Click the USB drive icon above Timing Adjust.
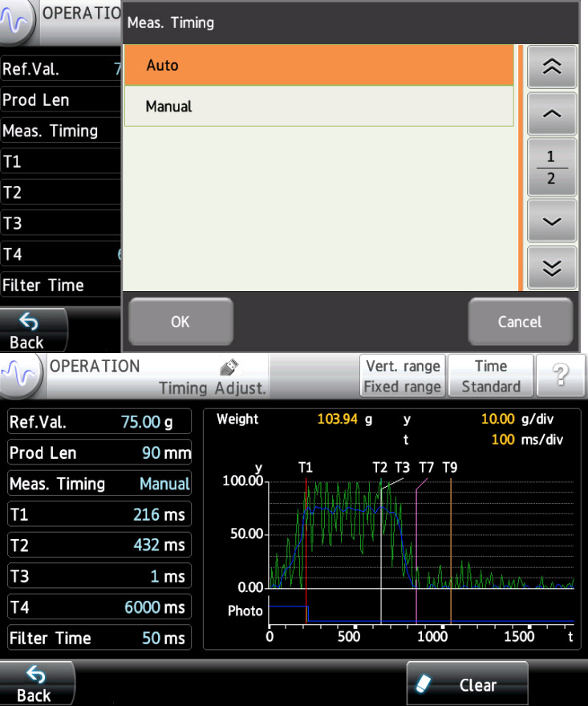The height and width of the screenshot is (706, 588). pyautogui.click(x=225, y=367)
